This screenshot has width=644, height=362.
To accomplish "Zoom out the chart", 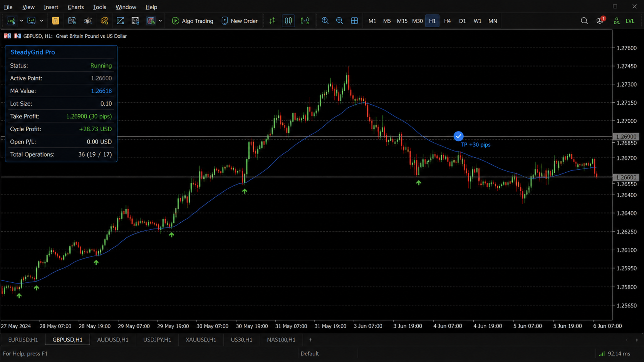I will pos(339,21).
